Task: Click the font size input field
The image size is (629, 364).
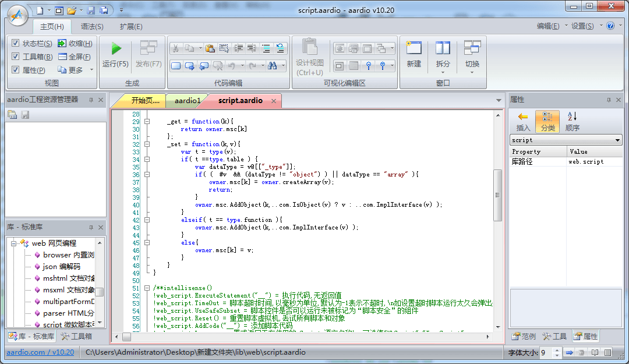Action: [x=545, y=352]
